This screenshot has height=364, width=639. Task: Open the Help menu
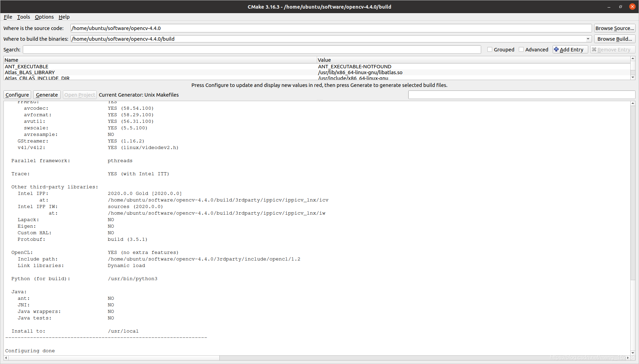coord(64,17)
